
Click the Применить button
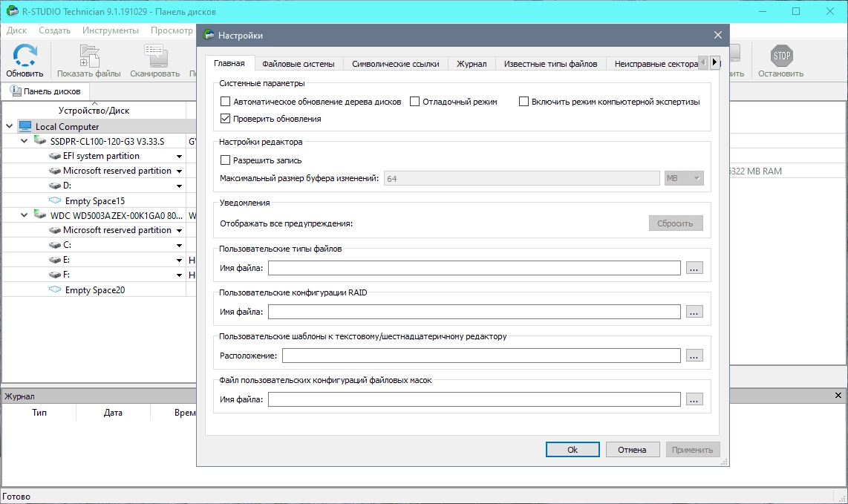click(x=692, y=449)
